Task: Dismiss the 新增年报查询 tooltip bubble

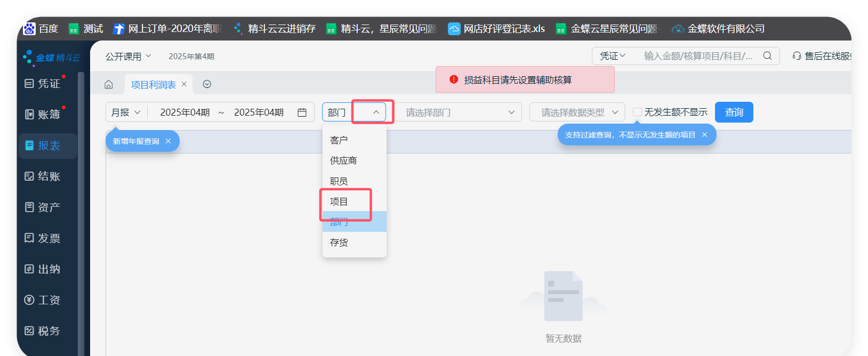Action: (168, 141)
